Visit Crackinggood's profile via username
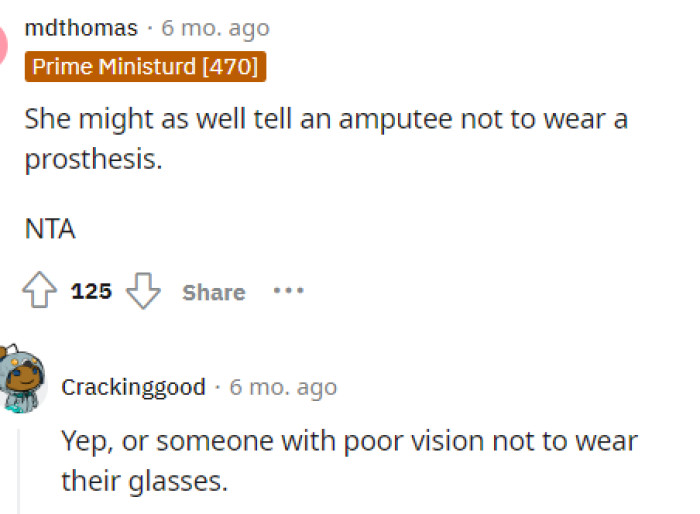 click(x=133, y=387)
